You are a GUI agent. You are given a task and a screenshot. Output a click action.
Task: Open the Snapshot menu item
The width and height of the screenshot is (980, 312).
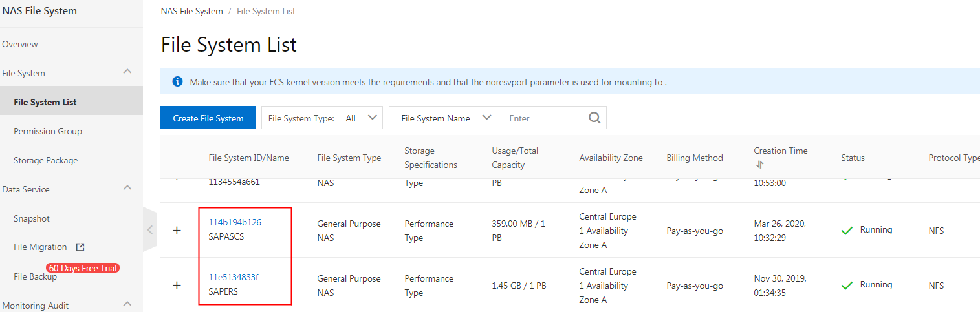(x=32, y=218)
